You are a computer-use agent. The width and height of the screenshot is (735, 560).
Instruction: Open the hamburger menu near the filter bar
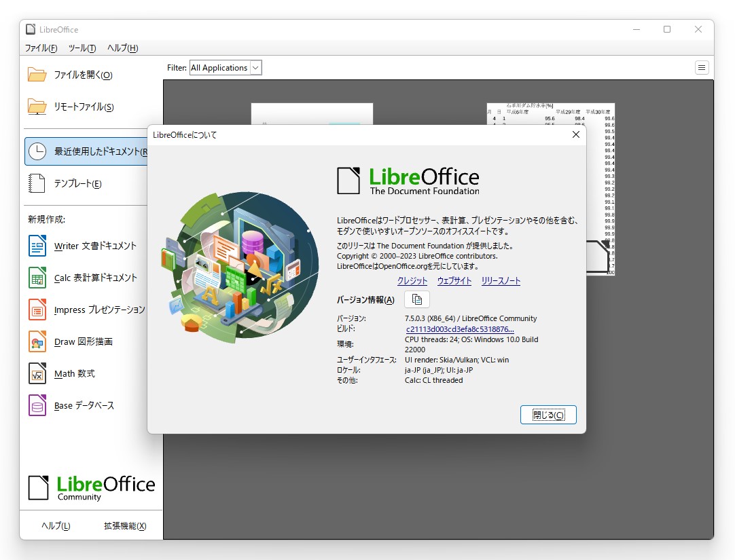[x=702, y=67]
